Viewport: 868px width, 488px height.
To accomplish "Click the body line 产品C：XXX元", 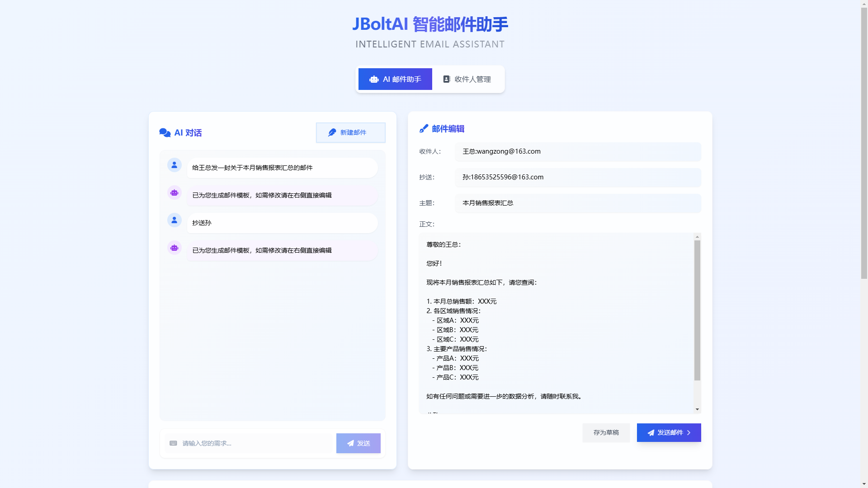I will 455,377.
